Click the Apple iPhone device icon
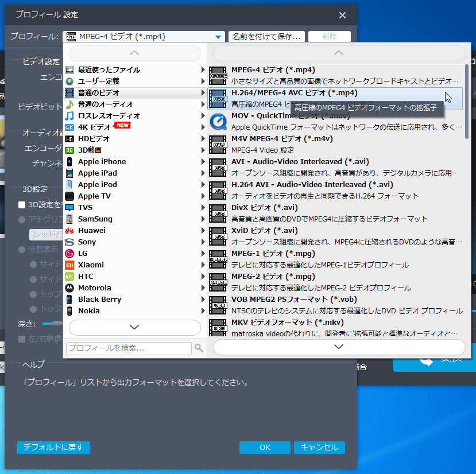 [x=69, y=162]
